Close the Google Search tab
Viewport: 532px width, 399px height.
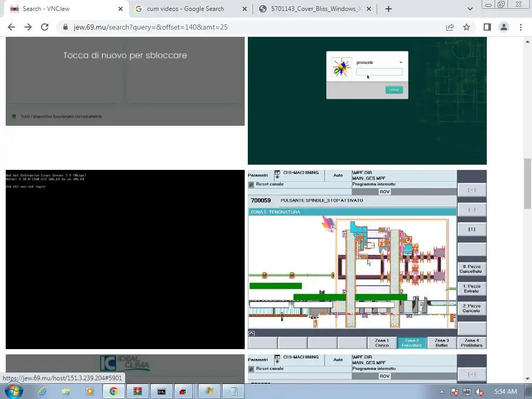click(x=245, y=9)
